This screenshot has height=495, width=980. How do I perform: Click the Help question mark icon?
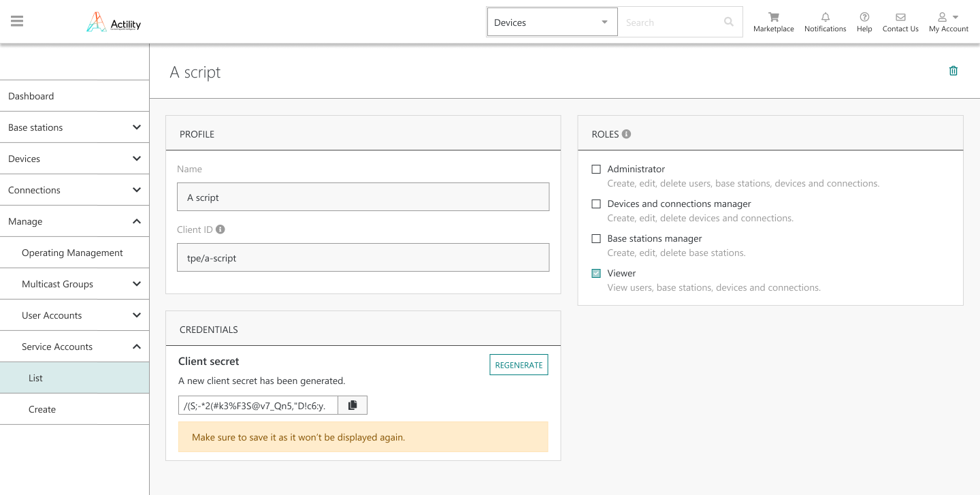(x=864, y=17)
